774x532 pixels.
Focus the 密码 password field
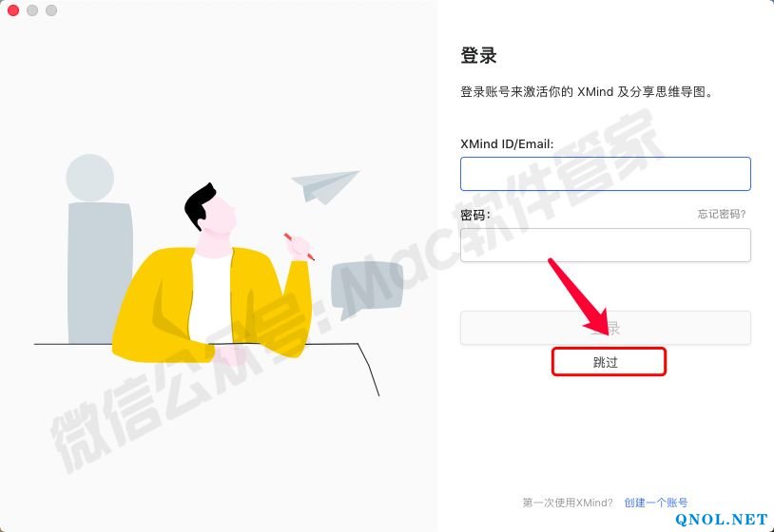pos(605,244)
